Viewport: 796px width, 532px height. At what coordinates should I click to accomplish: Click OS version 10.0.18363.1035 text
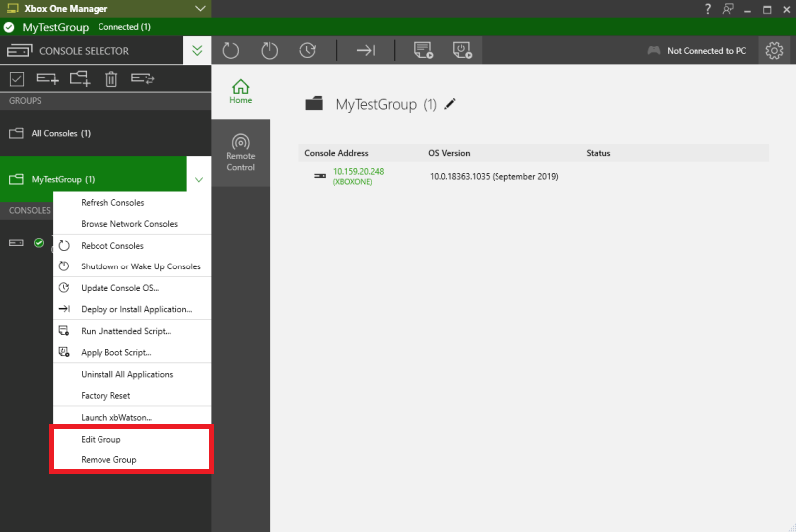pos(494,176)
